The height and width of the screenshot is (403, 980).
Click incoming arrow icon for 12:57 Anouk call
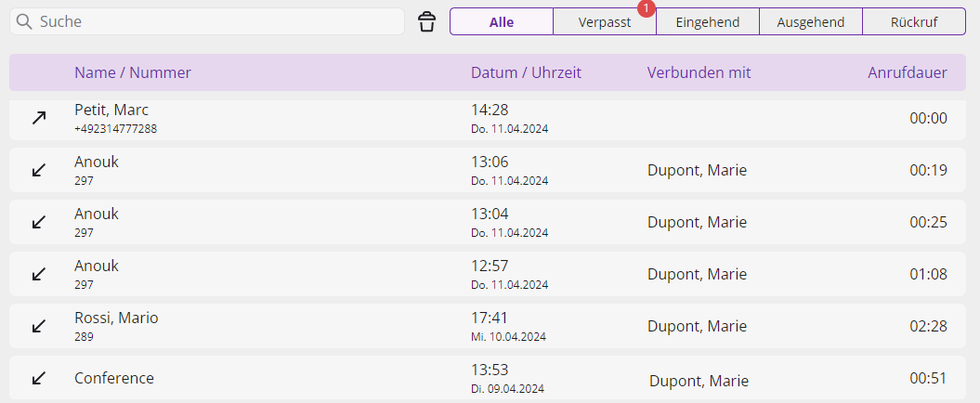pyautogui.click(x=39, y=274)
